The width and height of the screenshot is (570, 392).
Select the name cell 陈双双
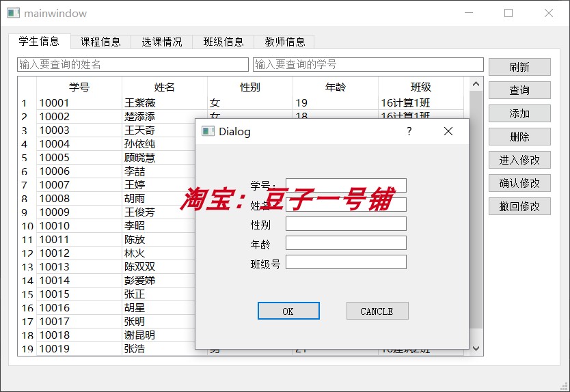(159, 267)
